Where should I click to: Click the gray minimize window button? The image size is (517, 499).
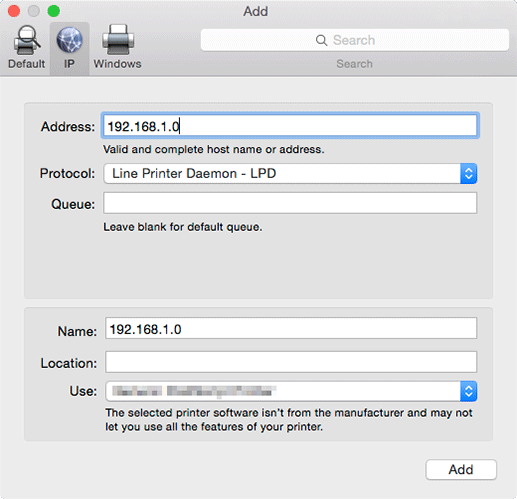pos(34,11)
